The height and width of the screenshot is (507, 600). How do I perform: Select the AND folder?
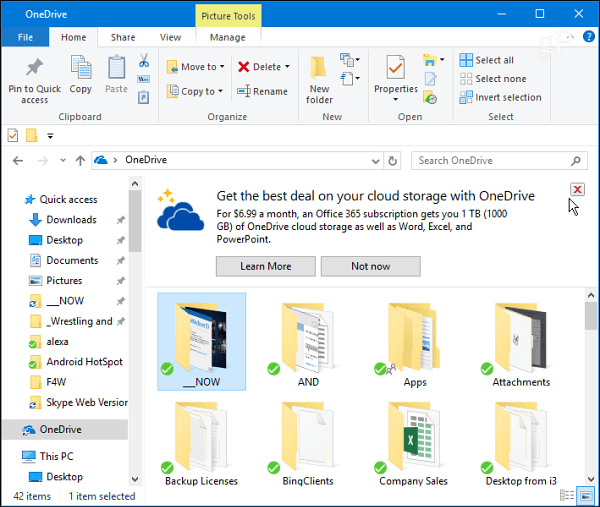(308, 344)
